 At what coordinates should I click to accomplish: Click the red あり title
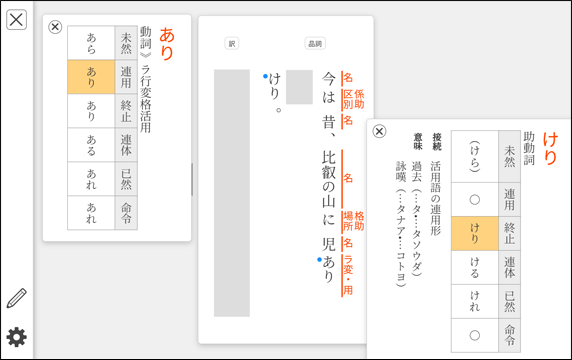tap(167, 43)
